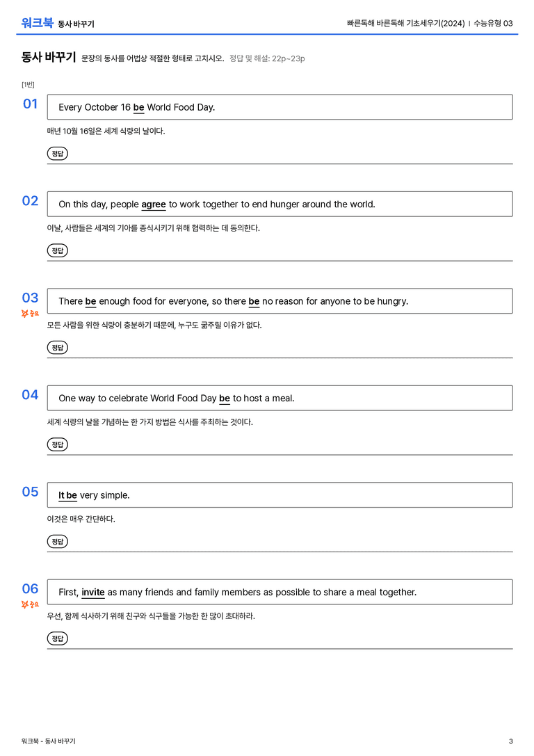The image size is (534, 756).
Task: Click the [1번] passage label
Action: 28,85
